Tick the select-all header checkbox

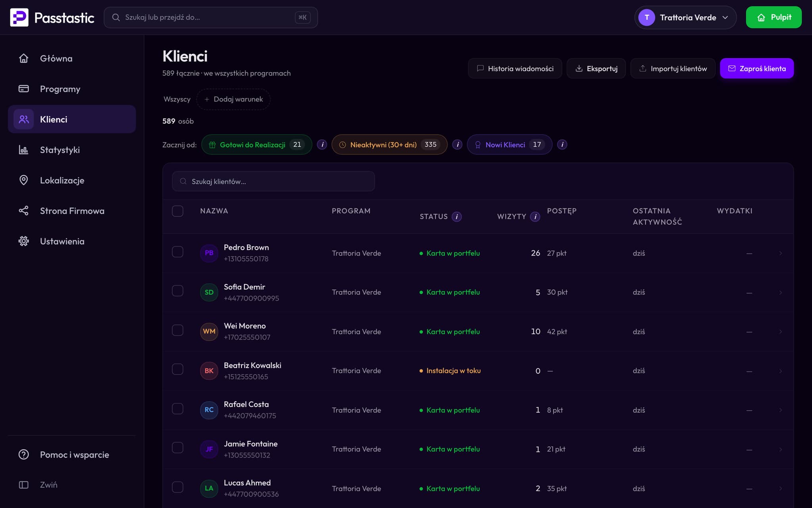pyautogui.click(x=178, y=211)
